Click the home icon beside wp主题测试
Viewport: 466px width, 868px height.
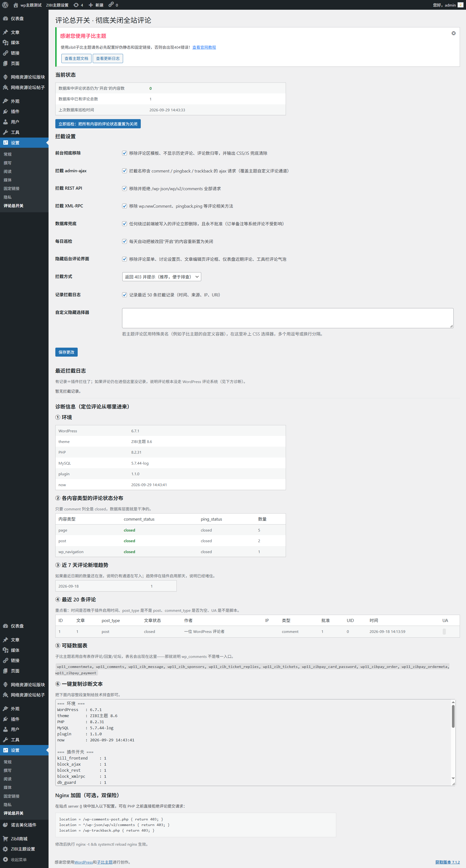tap(16, 5)
